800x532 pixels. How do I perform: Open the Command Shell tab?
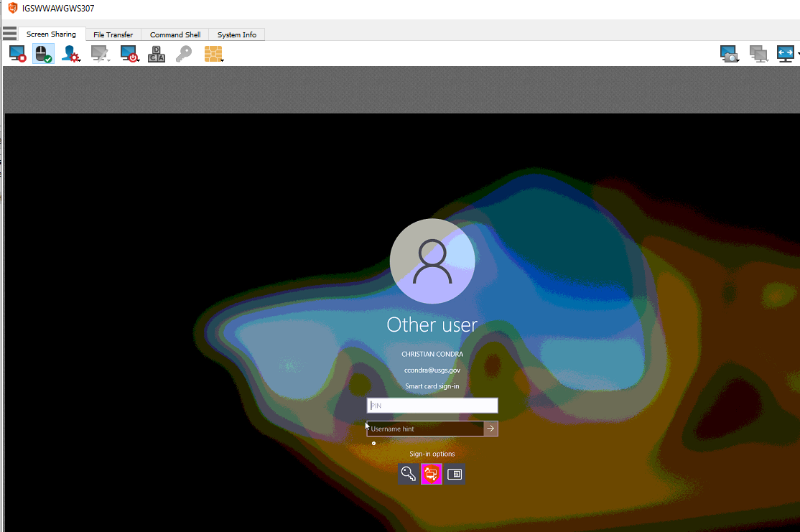click(x=175, y=34)
